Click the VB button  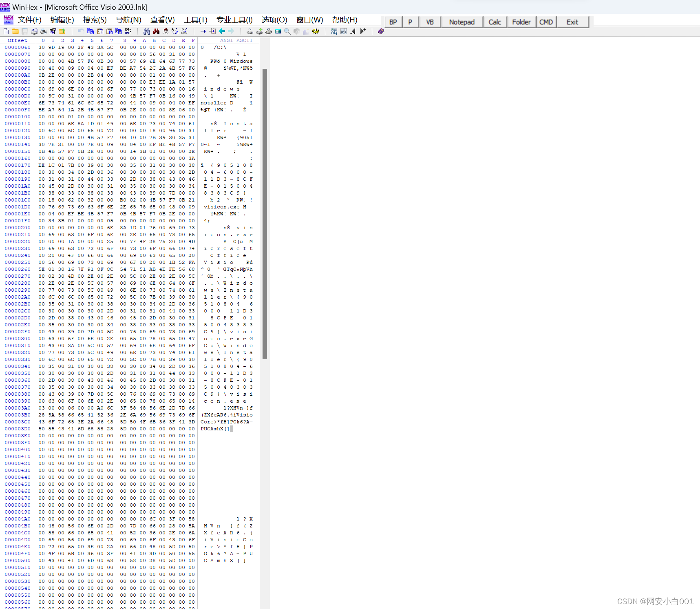click(x=430, y=22)
